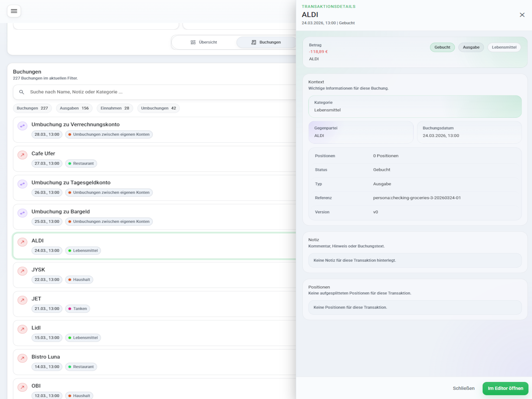The height and width of the screenshot is (399, 532).
Task: Click the expense icon beside Bistro Luna
Action: pyautogui.click(x=22, y=358)
